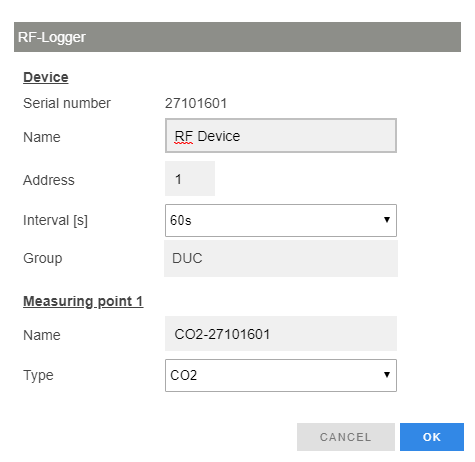The image size is (475, 462).
Task: Click the Address label
Action: 49,180
